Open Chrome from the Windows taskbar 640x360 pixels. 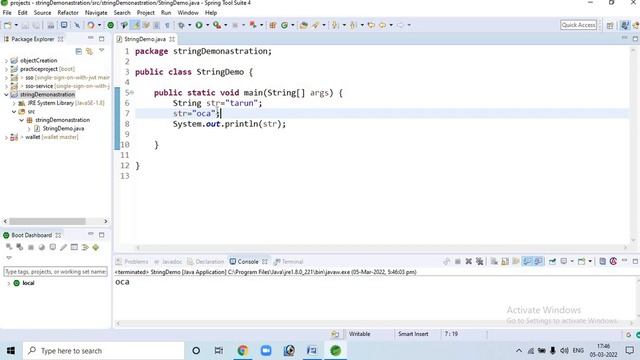[x=243, y=351]
